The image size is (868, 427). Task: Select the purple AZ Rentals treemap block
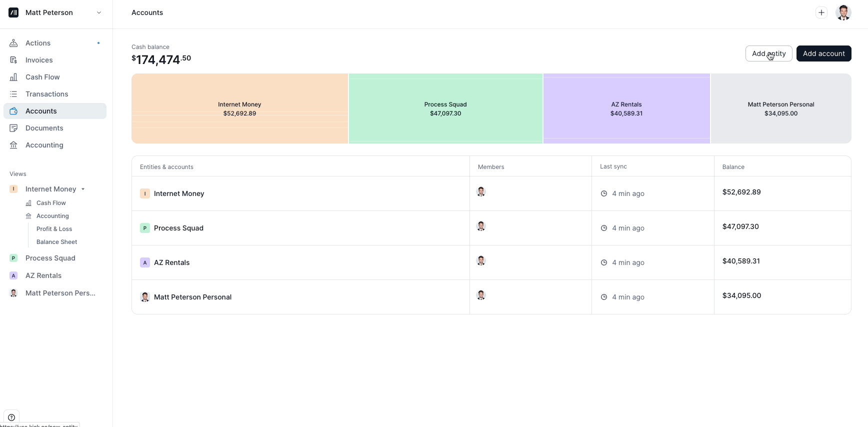626,108
